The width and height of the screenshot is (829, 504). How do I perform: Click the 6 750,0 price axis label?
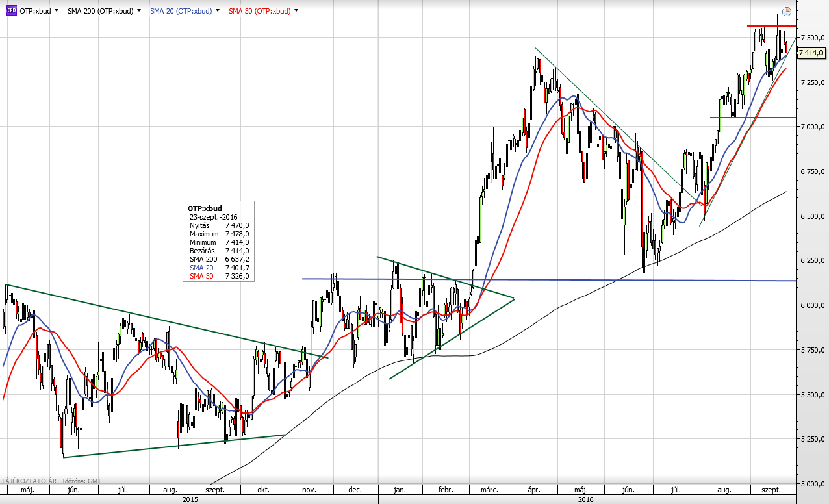click(813, 171)
